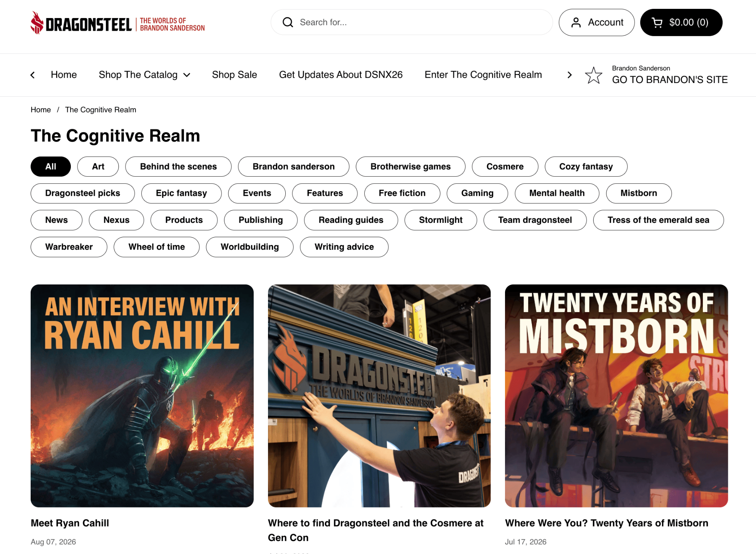Open the Ryan Cahill interview thumbnail

click(x=142, y=396)
